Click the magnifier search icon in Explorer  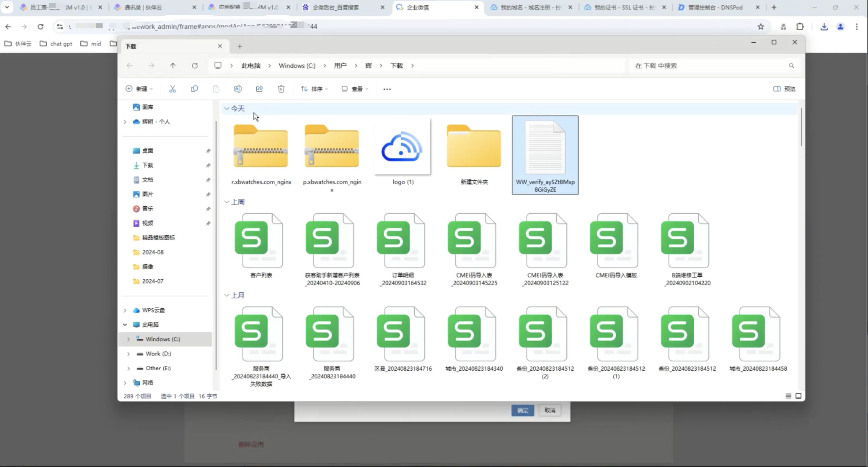(791, 66)
